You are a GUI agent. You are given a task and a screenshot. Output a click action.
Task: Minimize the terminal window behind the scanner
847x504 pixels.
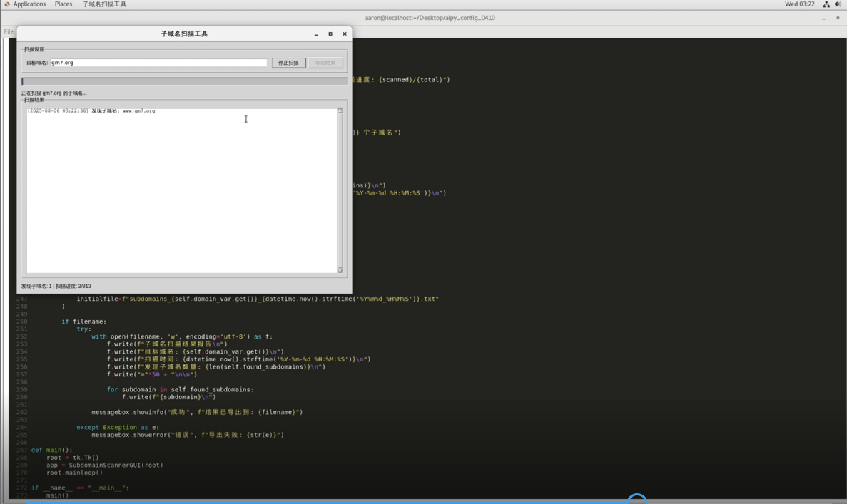point(823,19)
